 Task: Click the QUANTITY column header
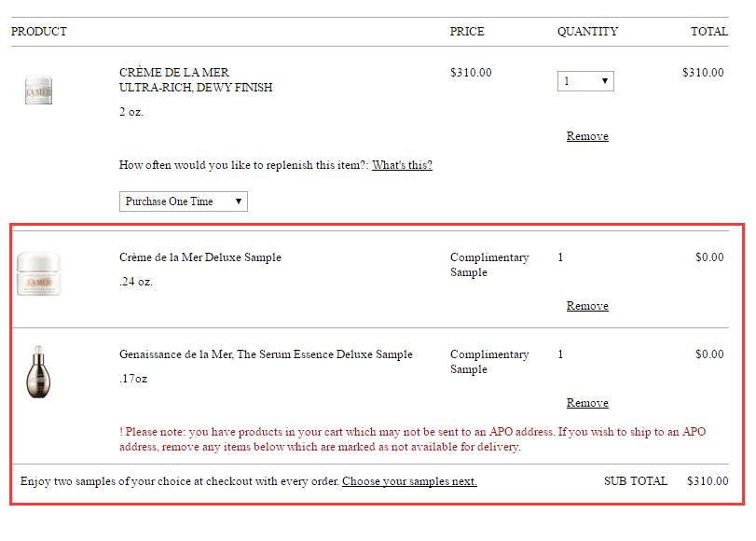pyautogui.click(x=587, y=32)
